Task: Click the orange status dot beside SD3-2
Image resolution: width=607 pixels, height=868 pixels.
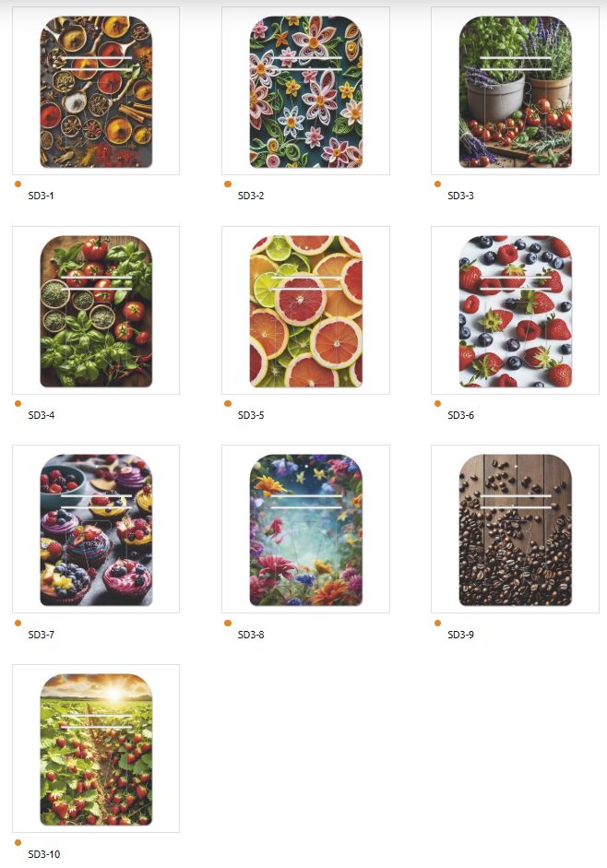Action: (x=228, y=184)
